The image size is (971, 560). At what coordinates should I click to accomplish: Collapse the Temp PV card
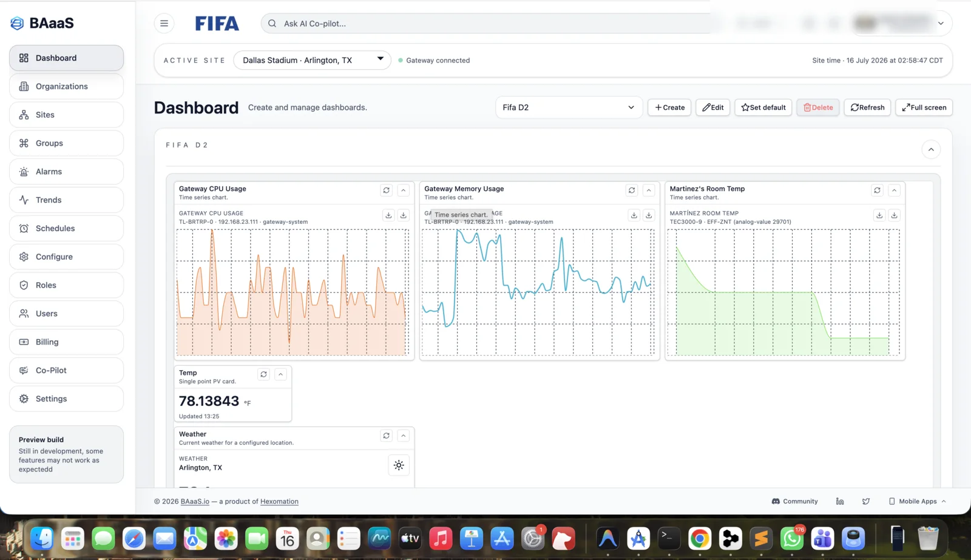coord(280,374)
